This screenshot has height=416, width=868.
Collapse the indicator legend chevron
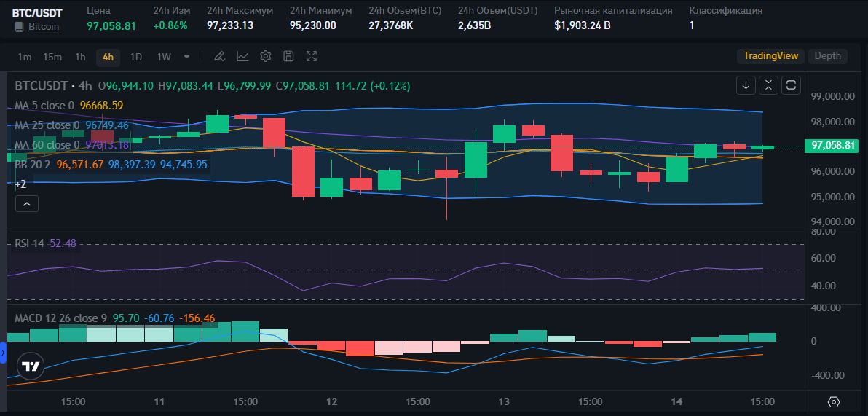point(26,205)
